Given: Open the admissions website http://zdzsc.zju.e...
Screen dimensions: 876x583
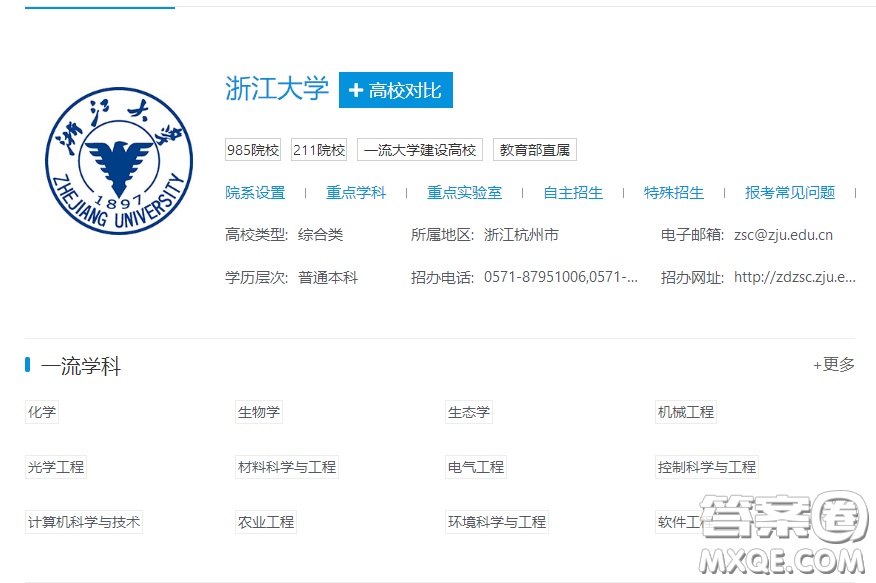Looking at the screenshot, I should click(794, 277).
